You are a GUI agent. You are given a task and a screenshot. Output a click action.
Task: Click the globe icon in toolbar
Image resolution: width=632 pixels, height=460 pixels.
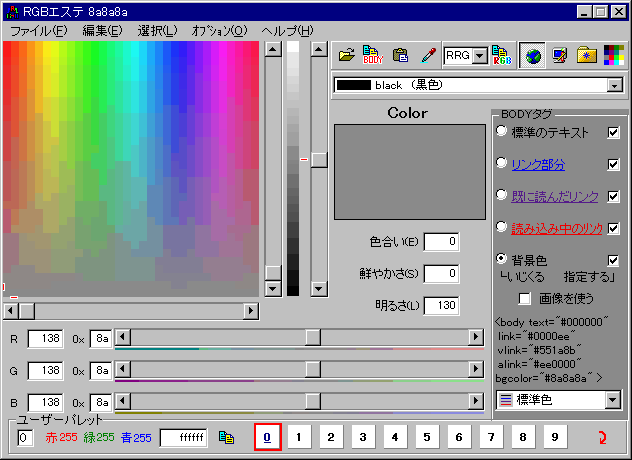tap(533, 56)
